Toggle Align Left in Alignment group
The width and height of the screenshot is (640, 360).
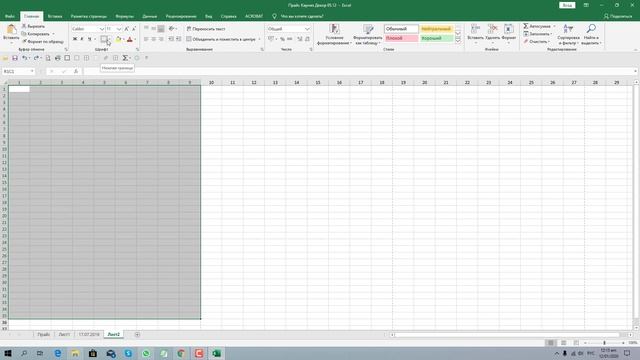click(146, 39)
